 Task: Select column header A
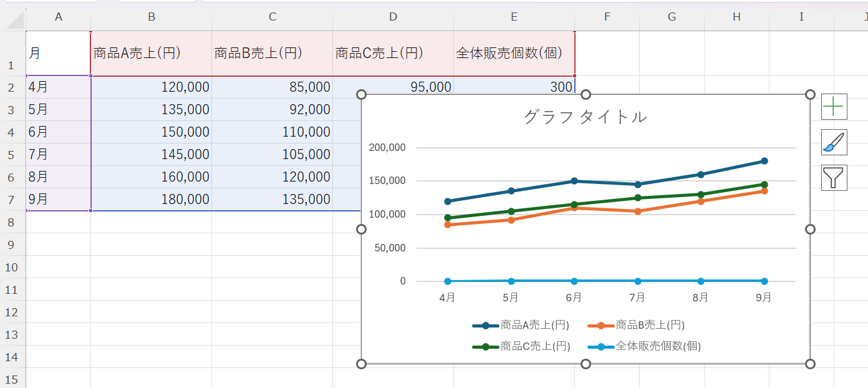click(x=59, y=17)
